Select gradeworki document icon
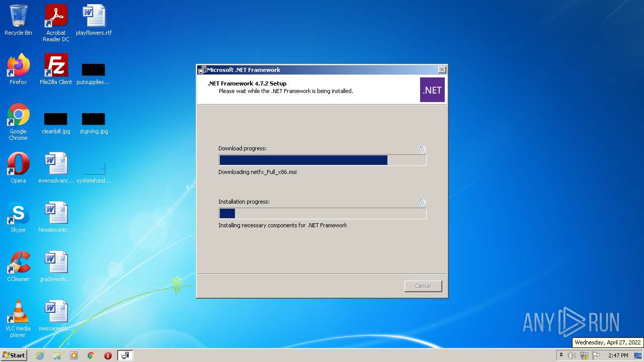This screenshot has width=644, height=362. (56, 266)
